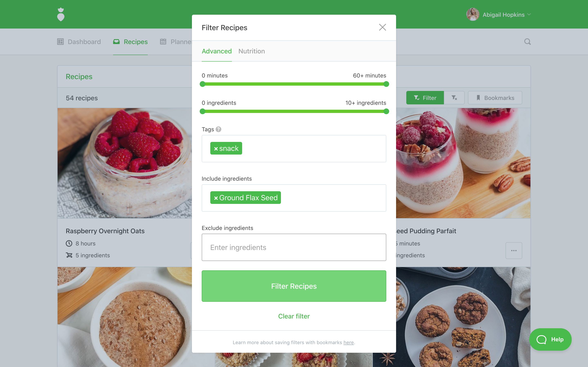Close the Filter Recipes dialog
This screenshot has height=367, width=588.
382,27
